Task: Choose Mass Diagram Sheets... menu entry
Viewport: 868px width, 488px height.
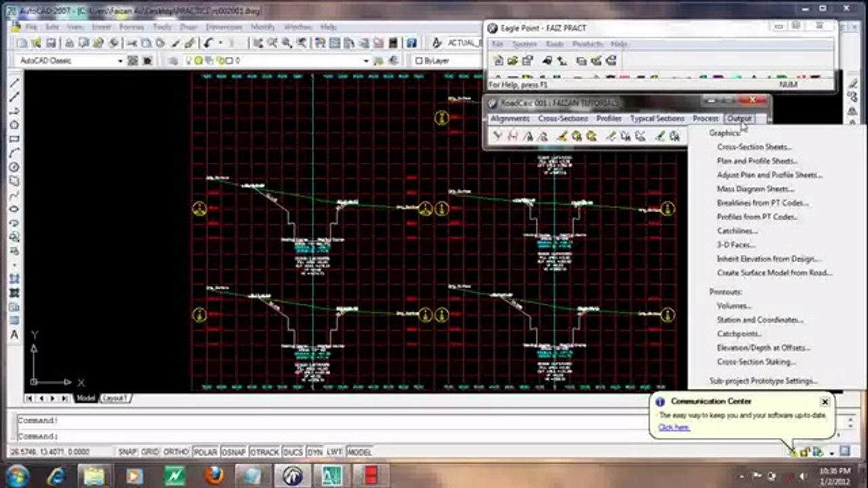Action: (755, 189)
